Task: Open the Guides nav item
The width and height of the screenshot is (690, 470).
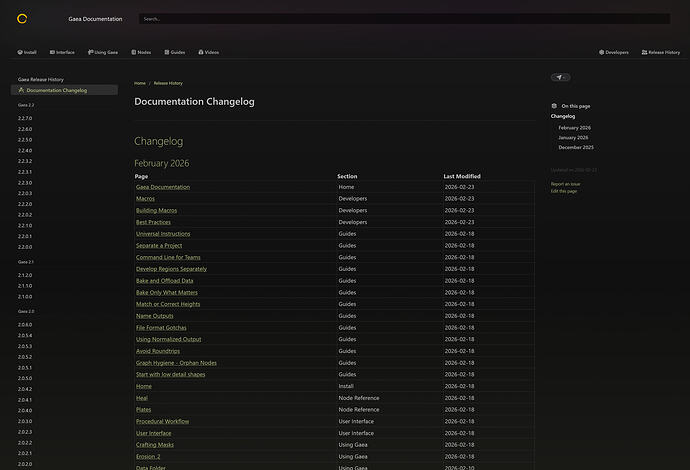Action: [x=175, y=52]
